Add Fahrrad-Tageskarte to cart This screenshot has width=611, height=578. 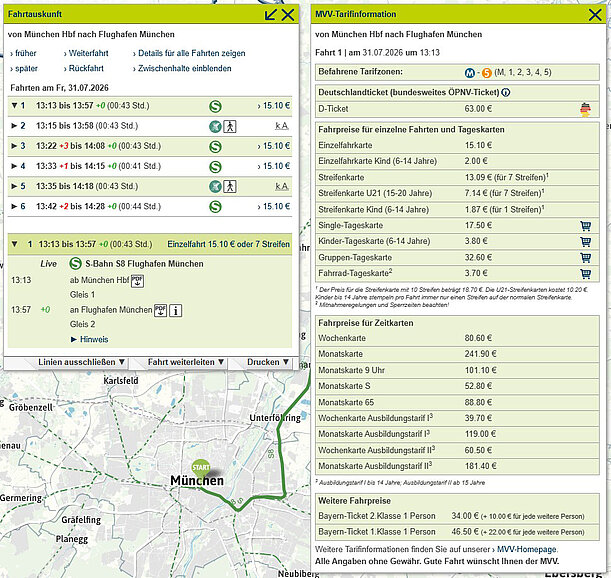pyautogui.click(x=585, y=274)
